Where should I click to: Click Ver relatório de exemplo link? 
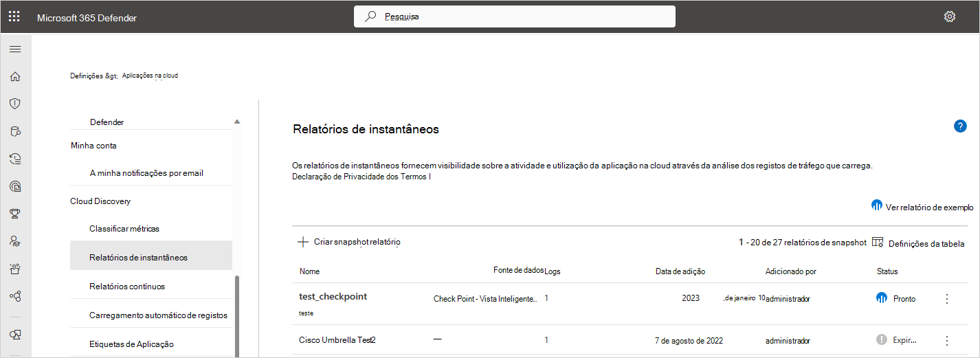point(930,206)
